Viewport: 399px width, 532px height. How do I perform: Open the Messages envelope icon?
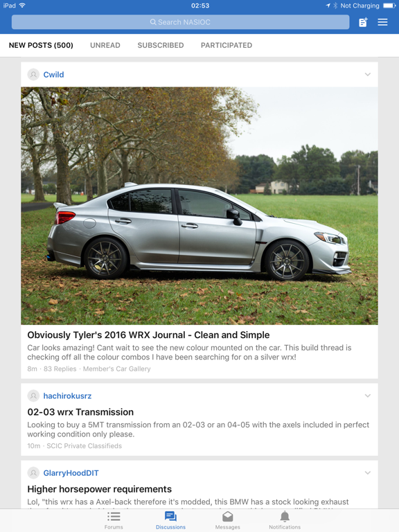click(228, 517)
